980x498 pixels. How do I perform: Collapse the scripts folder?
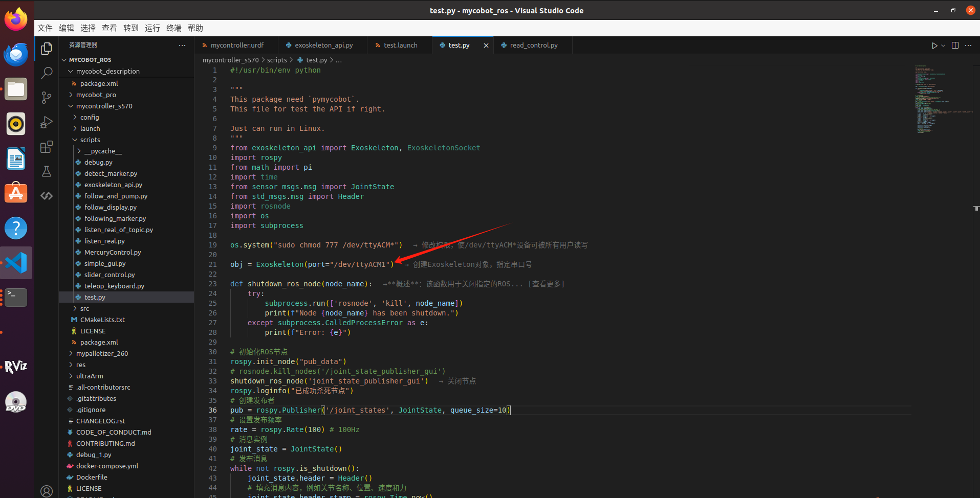[x=126, y=140]
